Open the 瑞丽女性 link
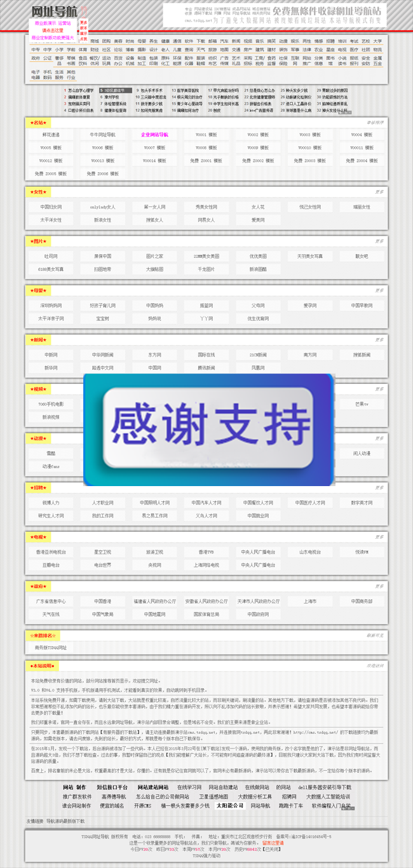This screenshot has height=868, width=413. coord(362,207)
